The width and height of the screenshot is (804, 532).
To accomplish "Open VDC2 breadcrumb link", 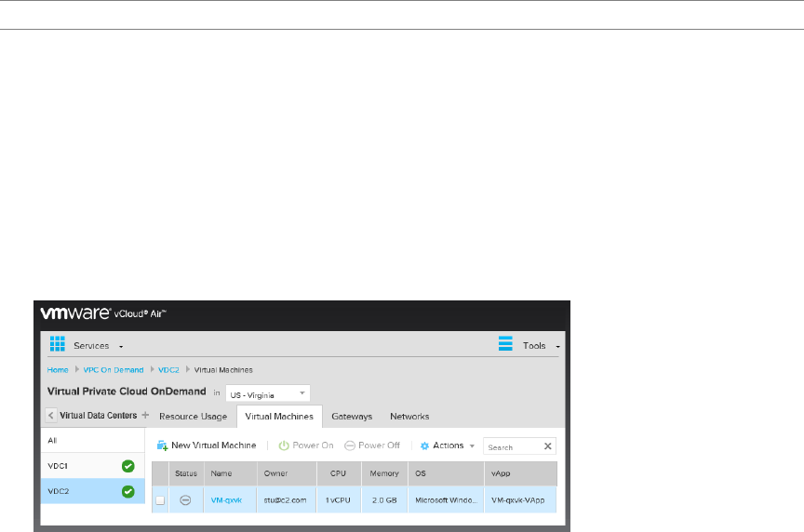I will 168,369.
